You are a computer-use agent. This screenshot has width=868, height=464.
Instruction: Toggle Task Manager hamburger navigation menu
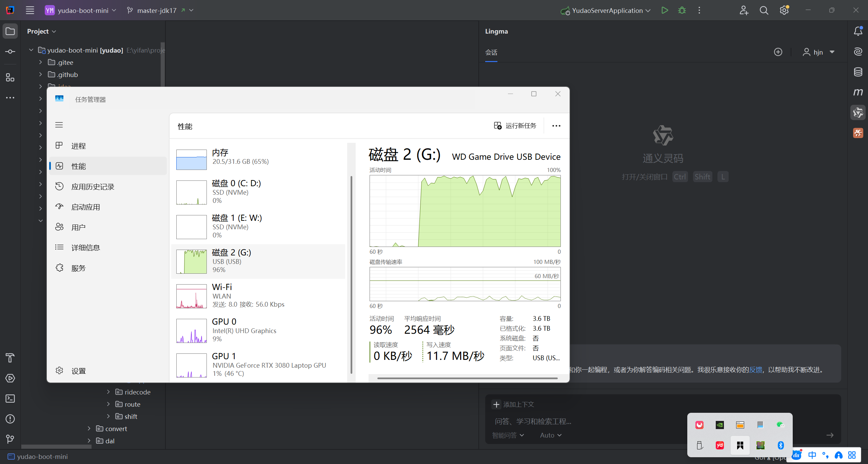59,125
